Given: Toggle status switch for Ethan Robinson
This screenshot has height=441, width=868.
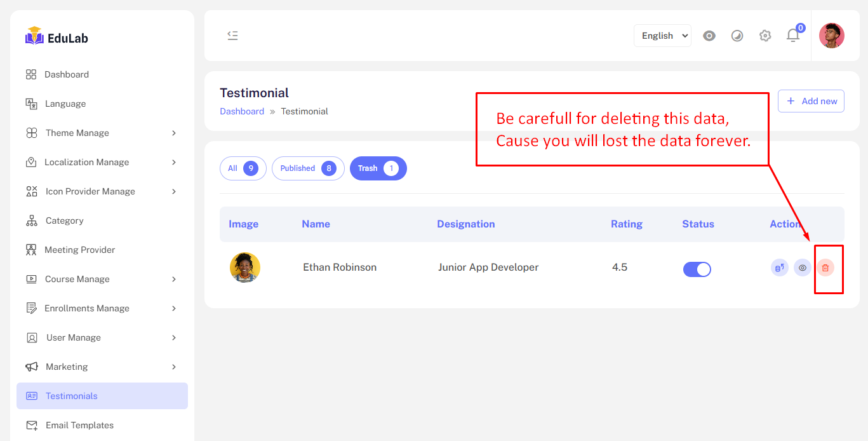Looking at the screenshot, I should [x=697, y=269].
